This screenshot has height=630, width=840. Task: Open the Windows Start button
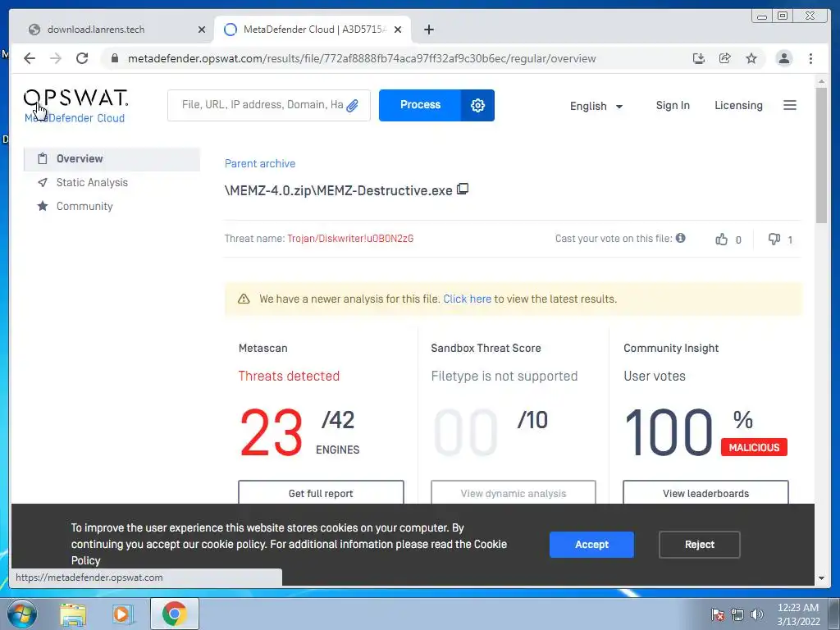21,614
